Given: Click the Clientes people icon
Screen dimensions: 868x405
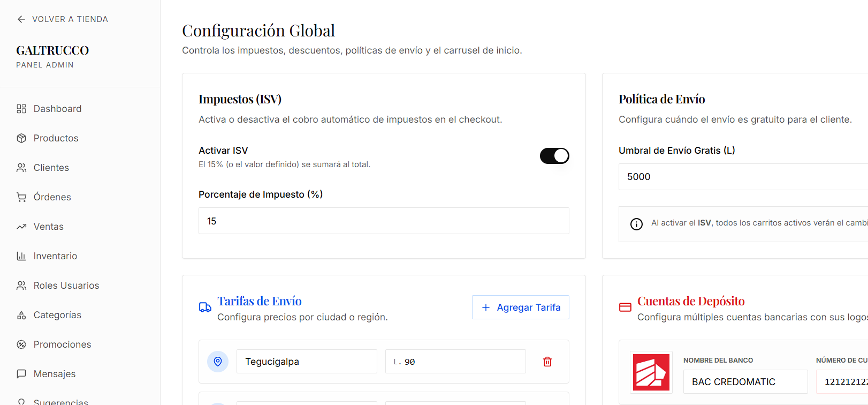Looking at the screenshot, I should [21, 168].
